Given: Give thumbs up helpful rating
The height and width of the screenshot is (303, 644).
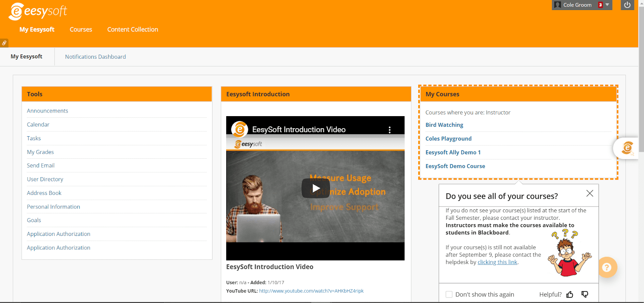Looking at the screenshot, I should [570, 295].
